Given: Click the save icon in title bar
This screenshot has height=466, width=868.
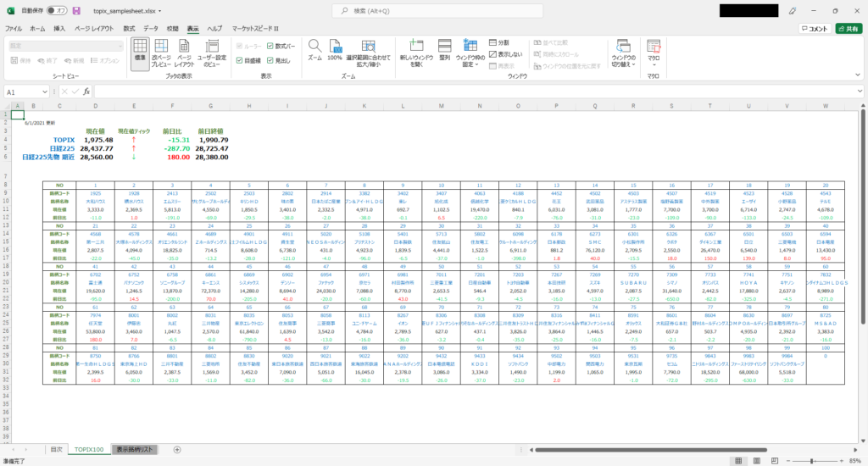Looking at the screenshot, I should coord(77,10).
